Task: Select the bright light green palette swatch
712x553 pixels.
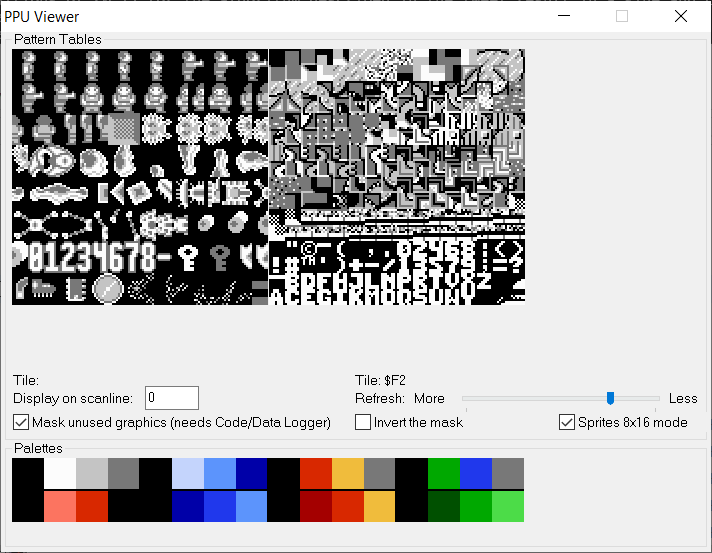Action: pyautogui.click(x=508, y=506)
